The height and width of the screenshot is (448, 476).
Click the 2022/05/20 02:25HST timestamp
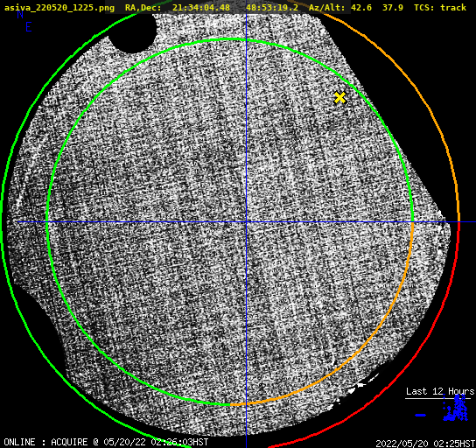click(x=425, y=444)
